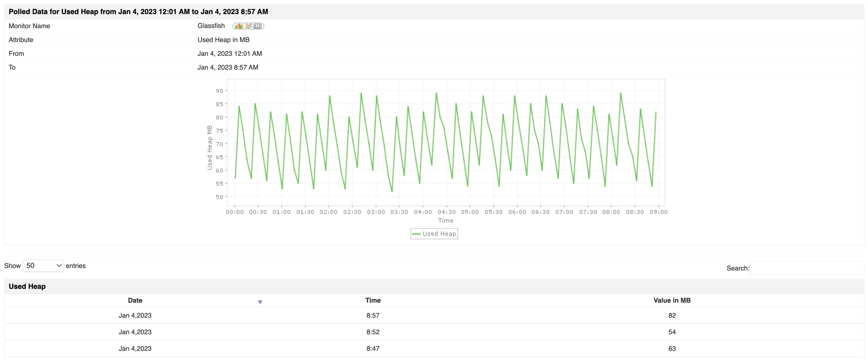
Task: Open the tabular data view icon
Action: coord(257,26)
